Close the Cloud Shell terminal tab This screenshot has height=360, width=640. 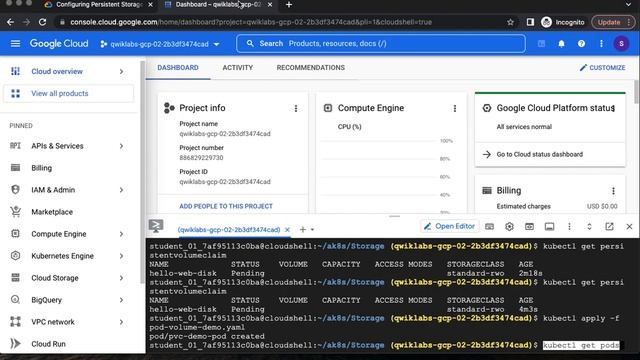287,230
